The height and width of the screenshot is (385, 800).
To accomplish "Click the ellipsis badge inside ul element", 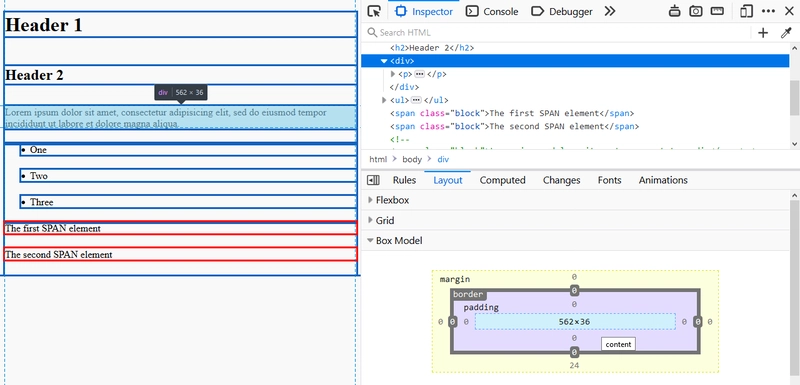I will (x=416, y=100).
